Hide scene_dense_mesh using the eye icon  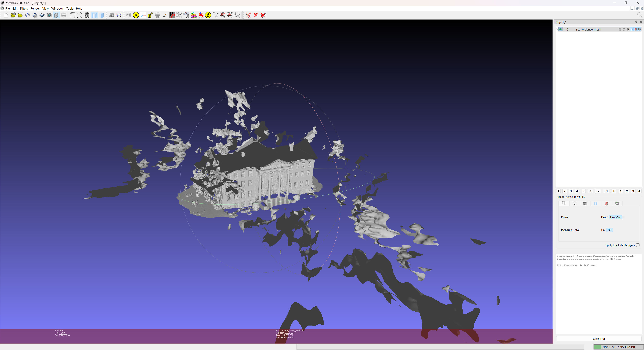pyautogui.click(x=561, y=29)
